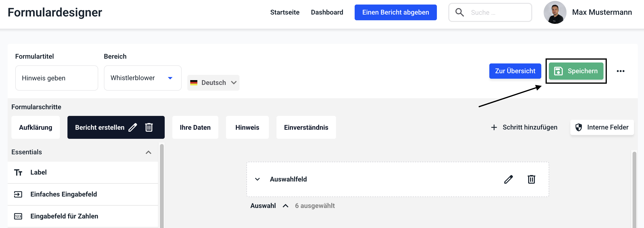
Task: Collapse the Essentials section
Action: 148,152
